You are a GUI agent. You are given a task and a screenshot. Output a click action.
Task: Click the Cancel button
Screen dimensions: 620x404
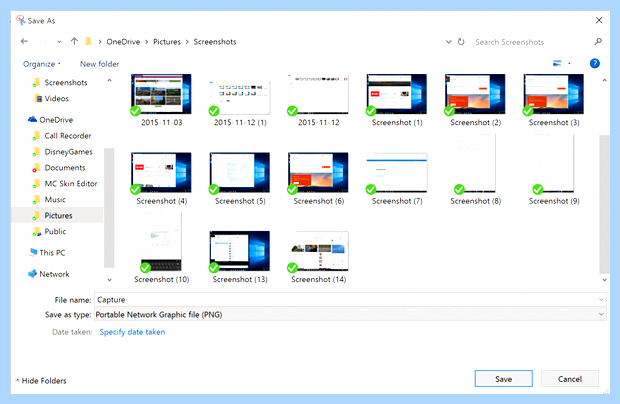569,379
